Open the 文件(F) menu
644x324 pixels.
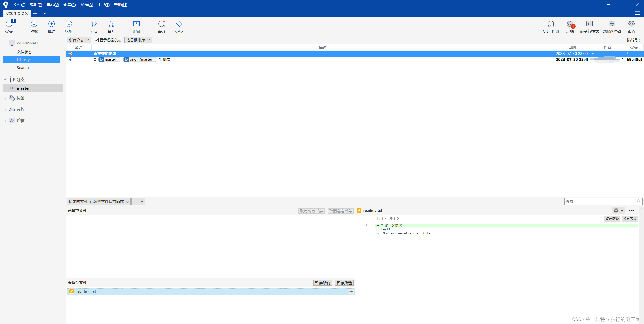tap(19, 5)
